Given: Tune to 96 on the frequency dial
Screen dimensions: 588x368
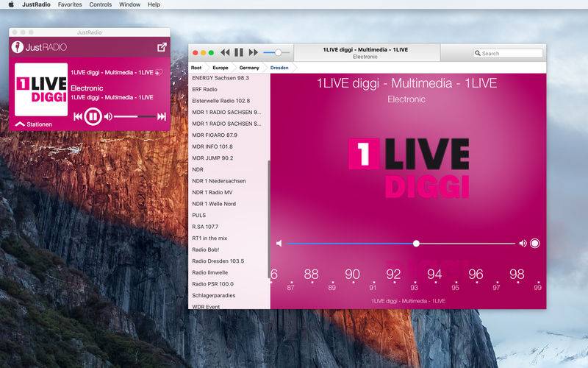Looking at the screenshot, I should point(476,274).
